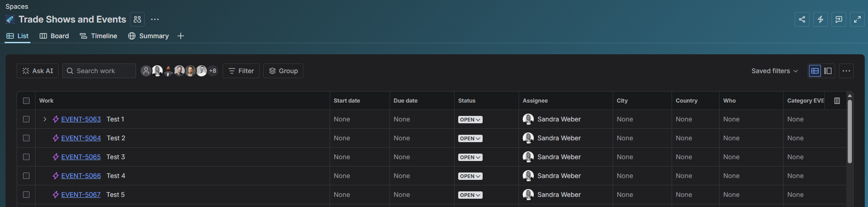Click Sandra Weber avatar in Test 1 row

click(528, 119)
